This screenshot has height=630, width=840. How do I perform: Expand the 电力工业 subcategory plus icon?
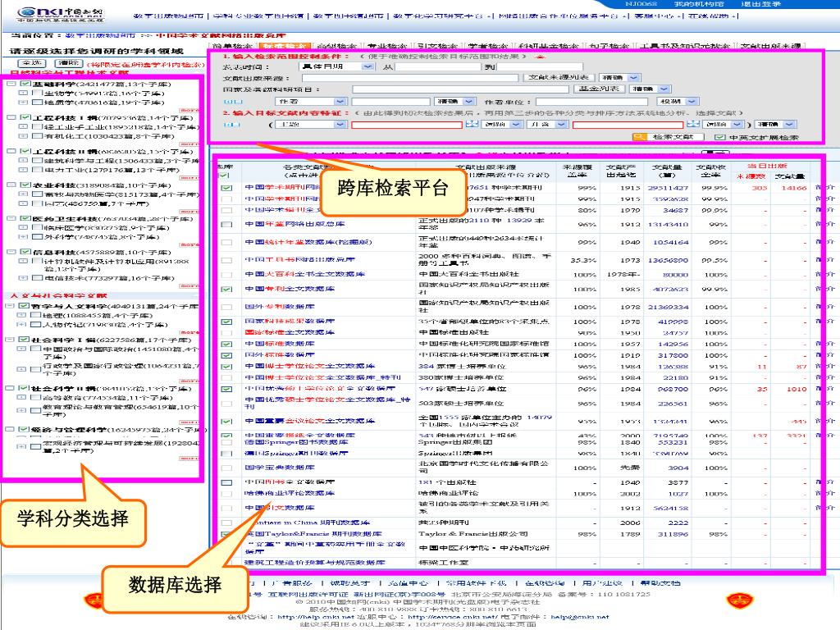click(x=22, y=171)
